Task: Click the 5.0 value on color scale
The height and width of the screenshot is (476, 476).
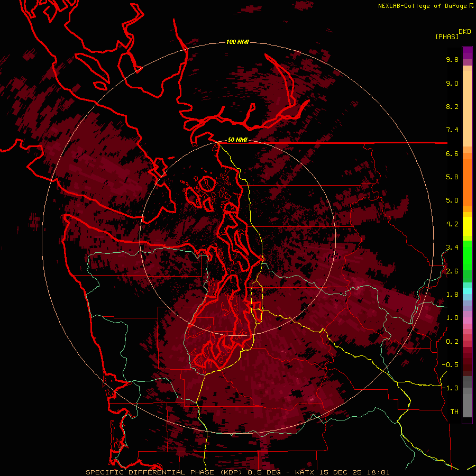Action: [x=452, y=200]
